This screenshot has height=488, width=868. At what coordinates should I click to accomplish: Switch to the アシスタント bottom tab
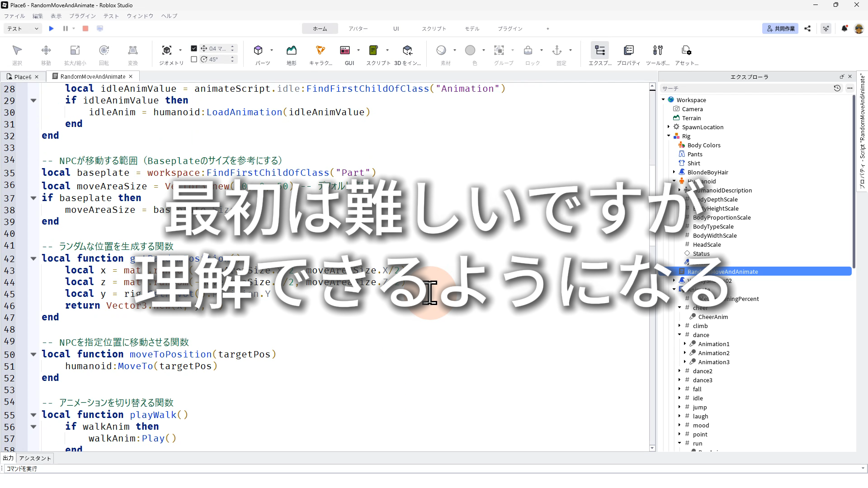click(35, 458)
